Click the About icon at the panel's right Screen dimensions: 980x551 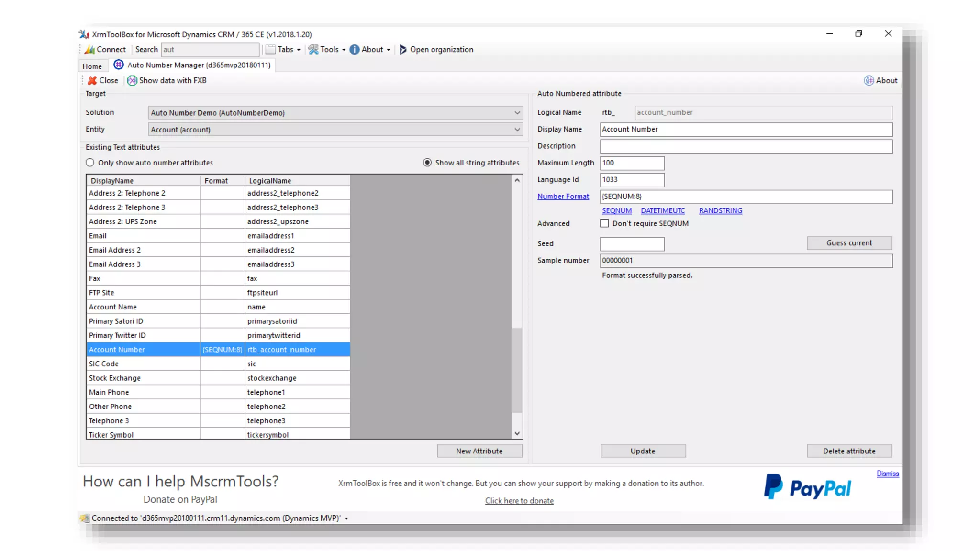click(869, 80)
